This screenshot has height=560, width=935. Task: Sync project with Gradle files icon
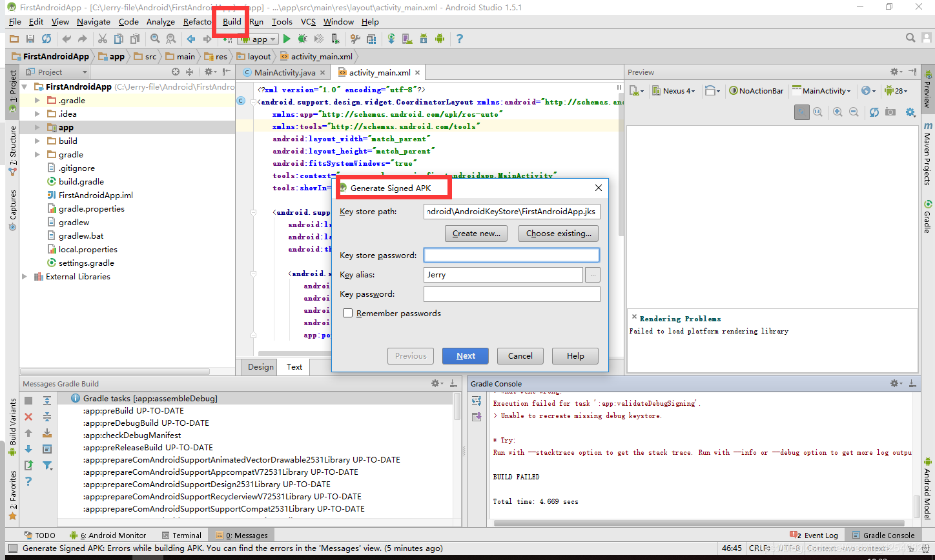click(x=391, y=39)
